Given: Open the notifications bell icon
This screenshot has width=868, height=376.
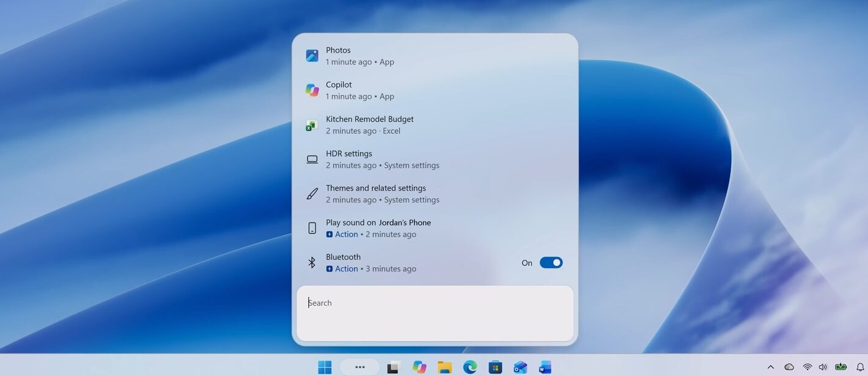Looking at the screenshot, I should click(x=860, y=367).
